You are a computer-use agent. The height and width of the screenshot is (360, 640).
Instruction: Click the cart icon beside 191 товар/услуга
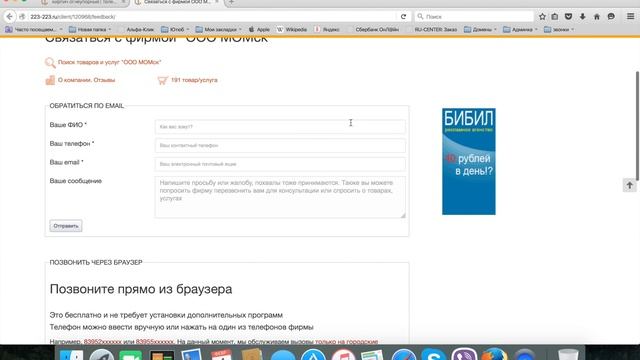click(x=162, y=80)
